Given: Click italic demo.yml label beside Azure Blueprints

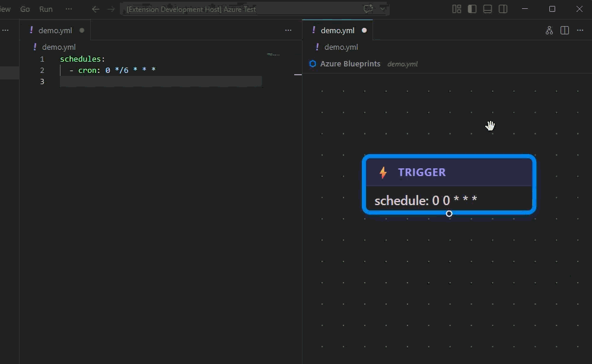Looking at the screenshot, I should 402,64.
